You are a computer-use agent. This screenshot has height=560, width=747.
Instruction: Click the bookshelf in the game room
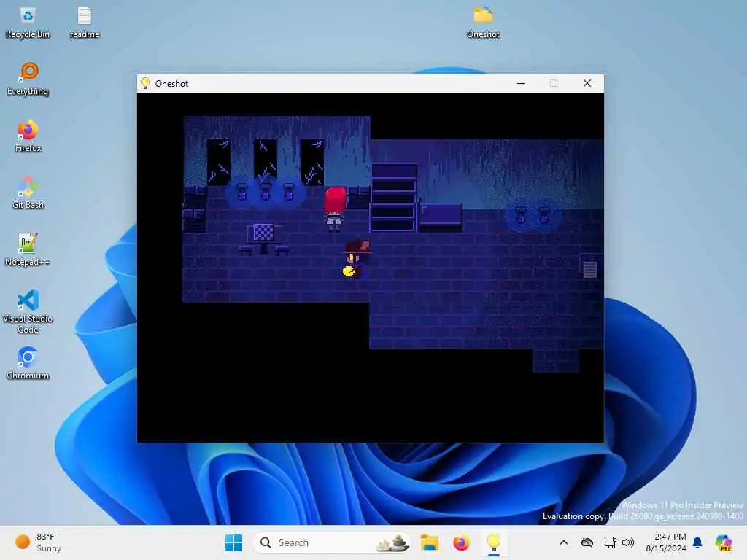[394, 198]
